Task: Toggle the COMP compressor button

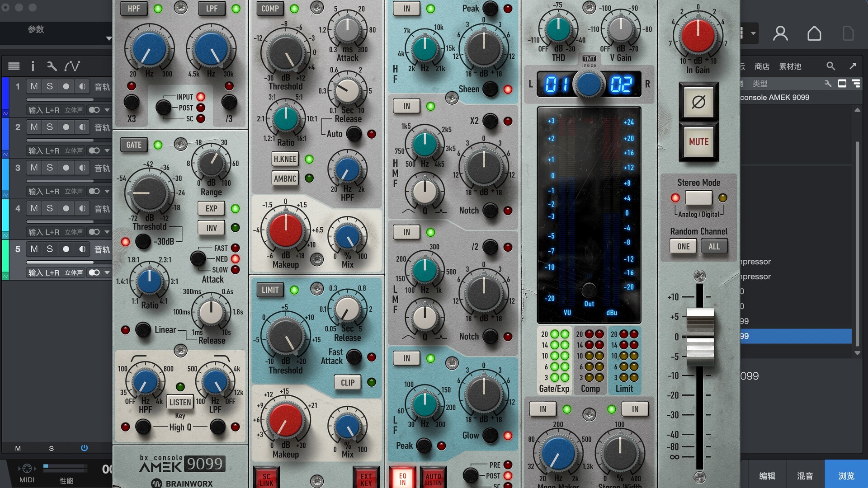Action: [270, 9]
